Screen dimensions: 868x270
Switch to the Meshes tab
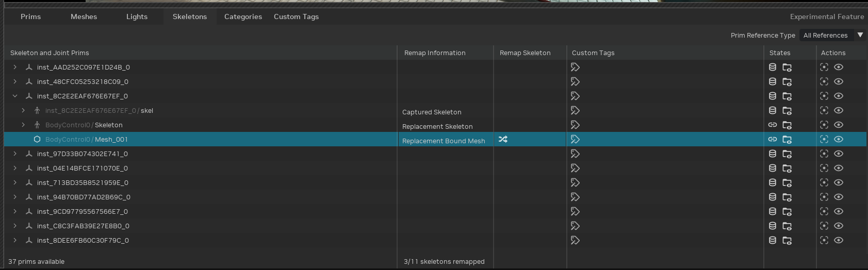tap(84, 16)
